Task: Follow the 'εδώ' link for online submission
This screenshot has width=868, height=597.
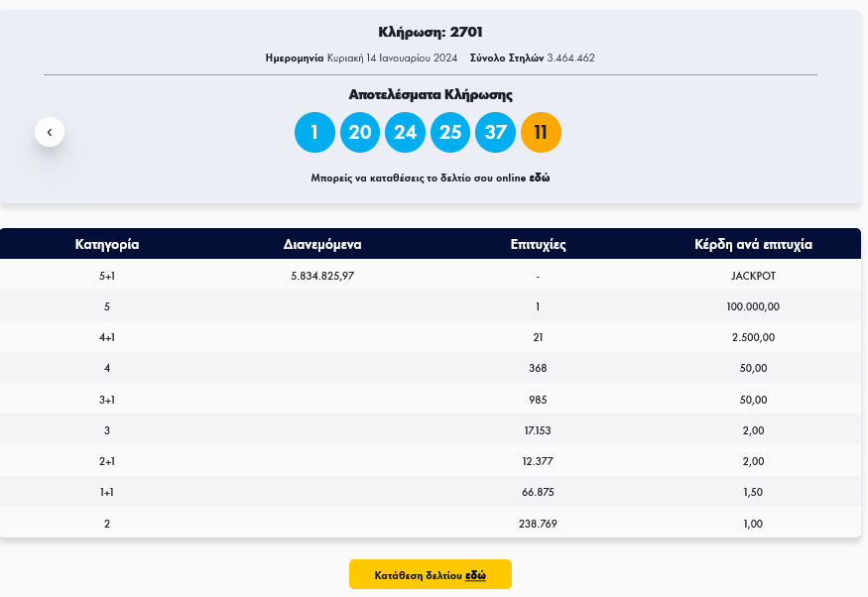Action: pyautogui.click(x=539, y=179)
